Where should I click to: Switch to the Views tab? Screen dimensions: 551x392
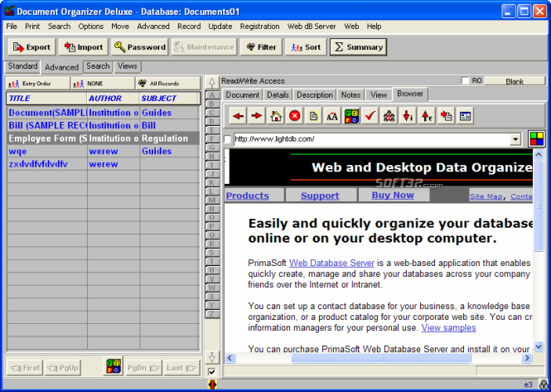(128, 66)
